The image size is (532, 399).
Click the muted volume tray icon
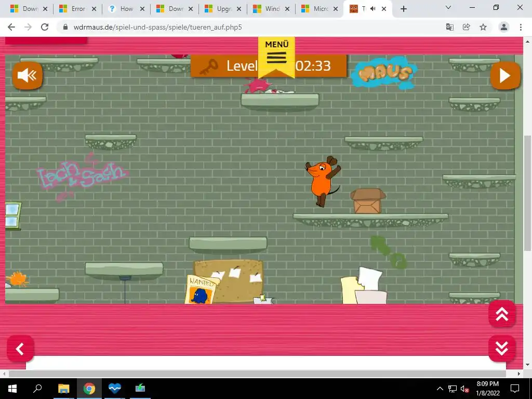click(x=465, y=389)
